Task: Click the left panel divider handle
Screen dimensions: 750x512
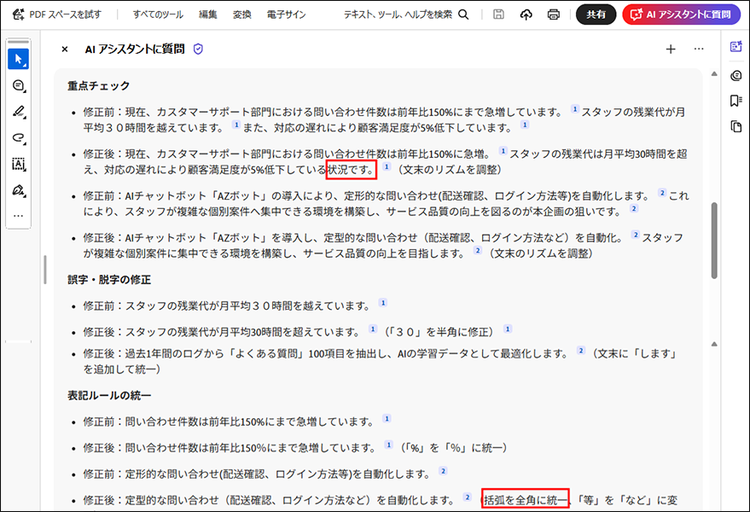Action: click(x=45, y=269)
